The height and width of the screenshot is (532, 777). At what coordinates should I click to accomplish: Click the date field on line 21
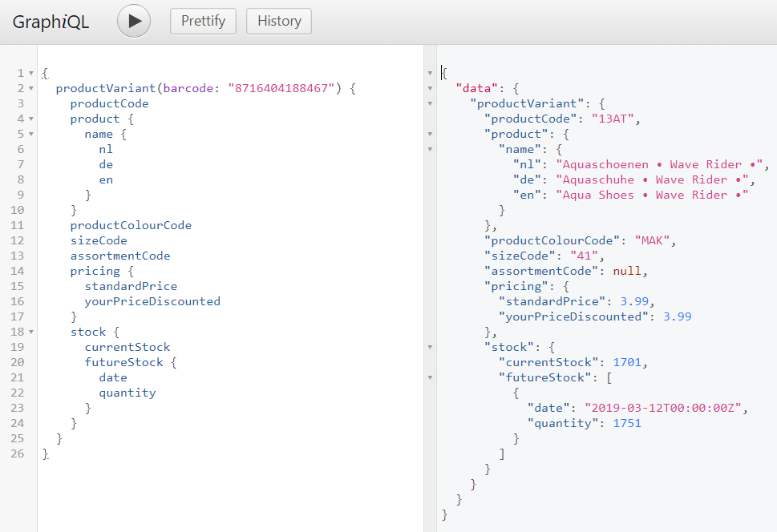click(113, 377)
